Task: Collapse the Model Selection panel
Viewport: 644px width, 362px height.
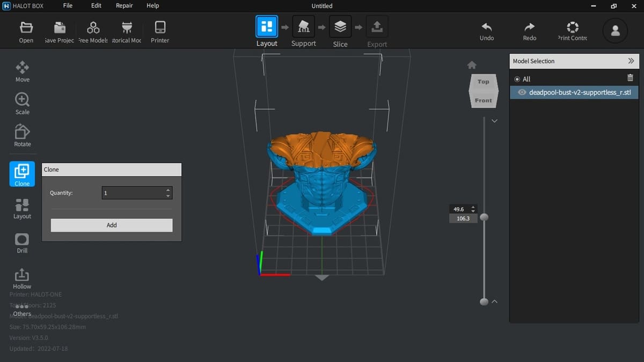Action: click(x=631, y=61)
